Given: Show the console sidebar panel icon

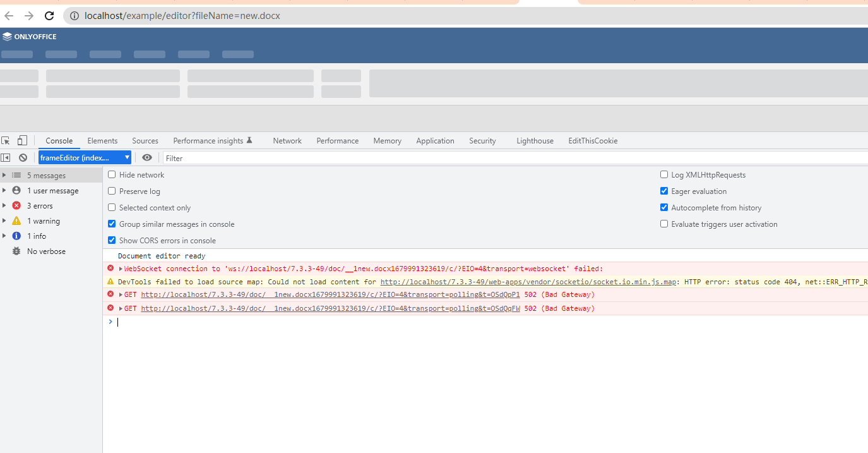Looking at the screenshot, I should tap(6, 158).
